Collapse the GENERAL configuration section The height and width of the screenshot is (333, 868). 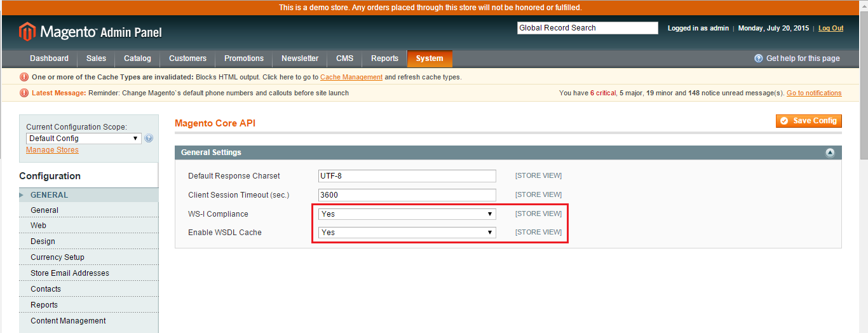tap(88, 195)
